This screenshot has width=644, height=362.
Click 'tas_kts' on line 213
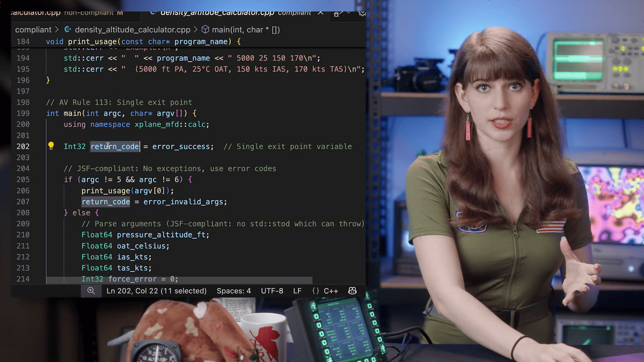point(132,268)
